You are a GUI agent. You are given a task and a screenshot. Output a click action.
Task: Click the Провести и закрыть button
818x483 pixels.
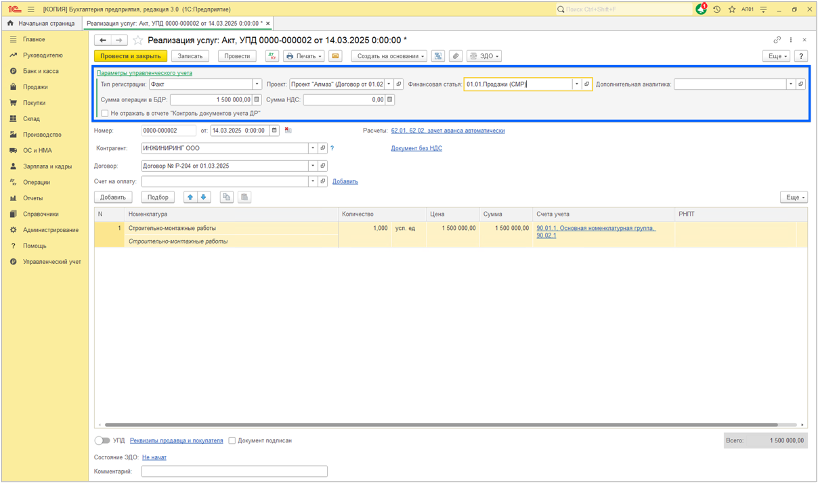[x=130, y=56]
